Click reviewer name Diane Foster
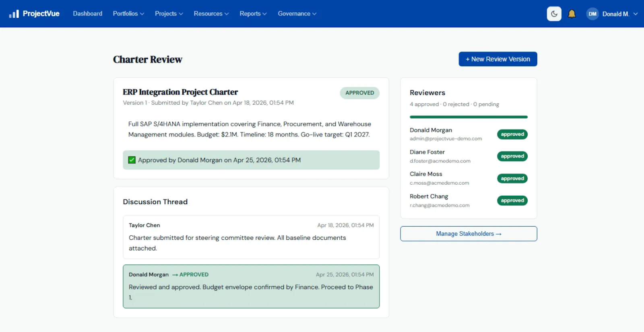Screen dimensions: 644x332 coord(427,152)
